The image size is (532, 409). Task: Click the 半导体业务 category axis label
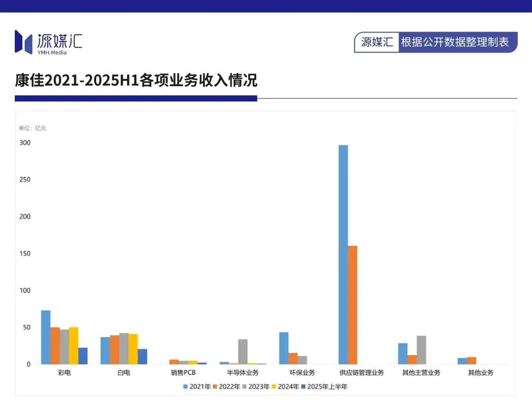pyautogui.click(x=243, y=373)
